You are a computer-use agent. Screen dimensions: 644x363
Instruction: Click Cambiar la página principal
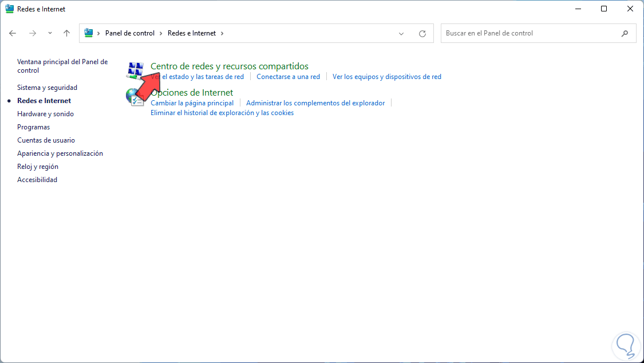click(192, 103)
